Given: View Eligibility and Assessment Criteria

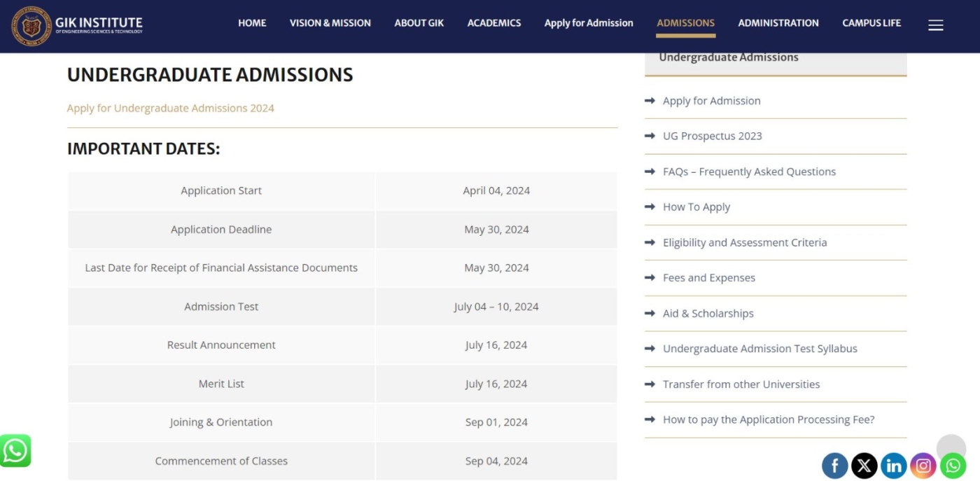Looking at the screenshot, I should [x=745, y=242].
